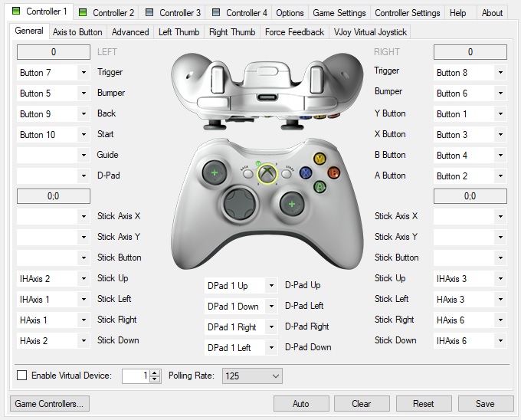
Task: Click the Save button
Action: point(486,403)
